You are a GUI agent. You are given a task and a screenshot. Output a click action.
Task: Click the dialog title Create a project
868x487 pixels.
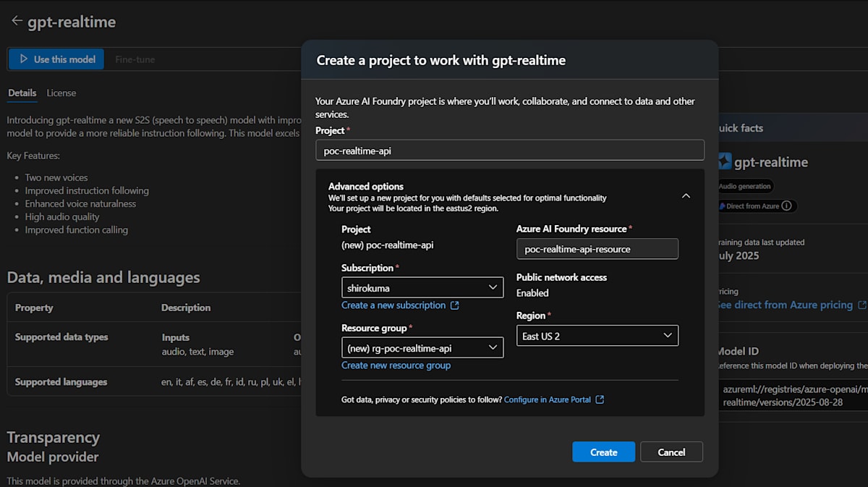tap(441, 60)
